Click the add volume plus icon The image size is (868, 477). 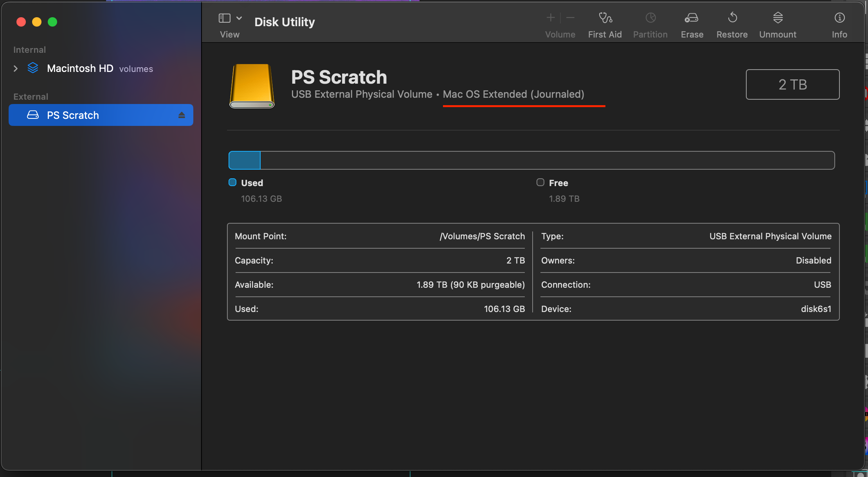(551, 18)
